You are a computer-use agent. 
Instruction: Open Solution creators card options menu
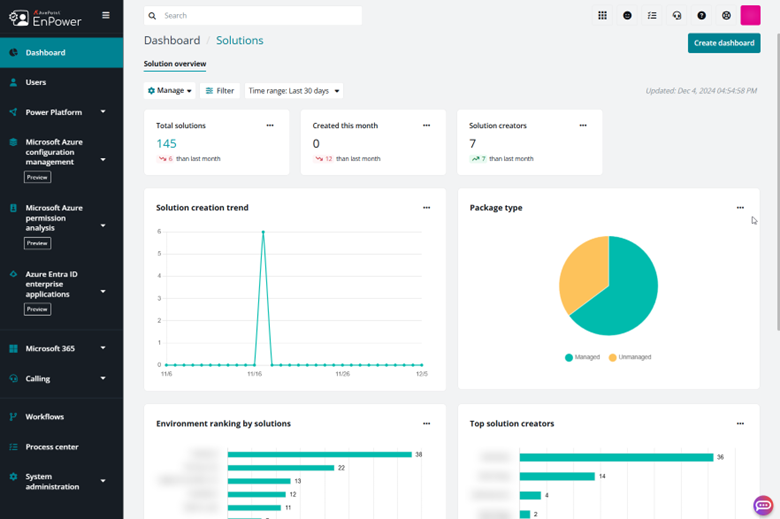(x=583, y=125)
